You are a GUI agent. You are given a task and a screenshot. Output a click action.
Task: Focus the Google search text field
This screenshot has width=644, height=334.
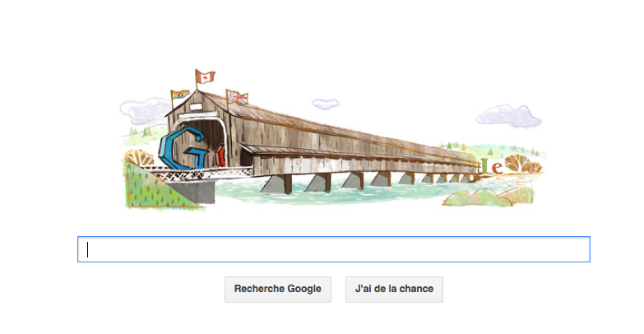click(333, 249)
